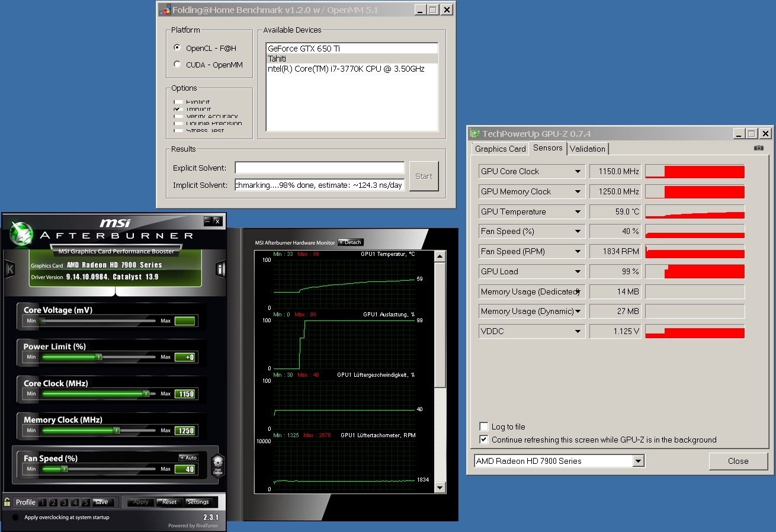
Task: Click the Close button in GPU-Z
Action: (738, 461)
